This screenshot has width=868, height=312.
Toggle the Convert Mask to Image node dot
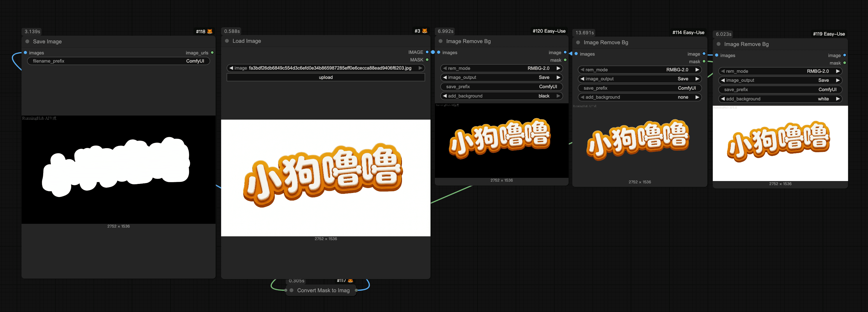coord(292,290)
